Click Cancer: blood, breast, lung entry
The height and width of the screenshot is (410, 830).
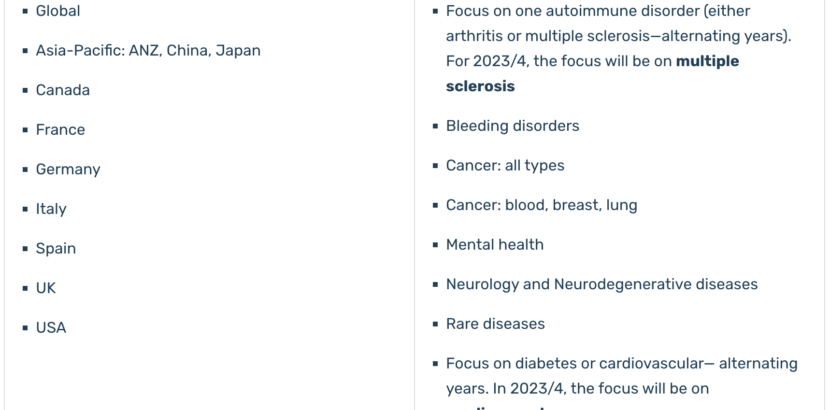tap(542, 205)
